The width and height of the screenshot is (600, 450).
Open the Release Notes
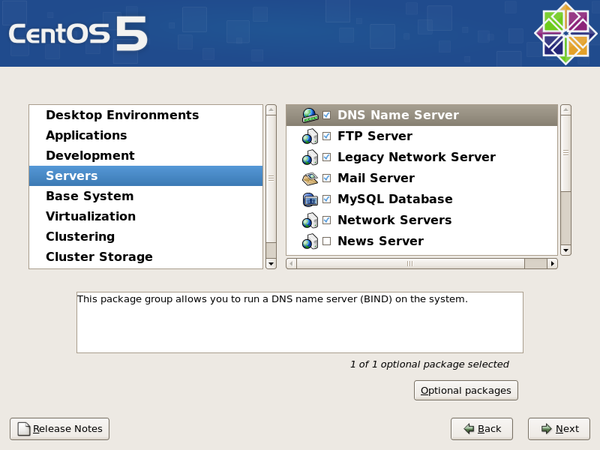click(60, 429)
